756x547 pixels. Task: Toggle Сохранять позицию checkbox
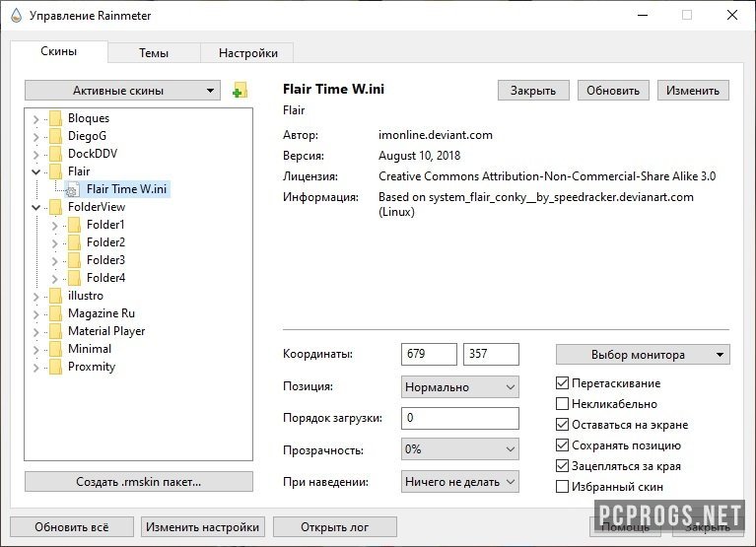[562, 445]
